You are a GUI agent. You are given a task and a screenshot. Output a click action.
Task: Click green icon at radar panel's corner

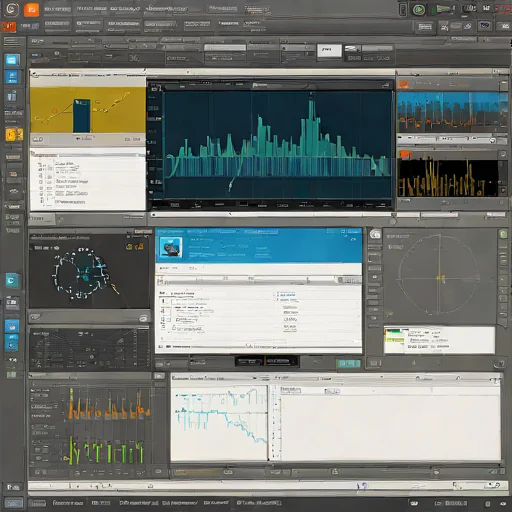click(503, 234)
